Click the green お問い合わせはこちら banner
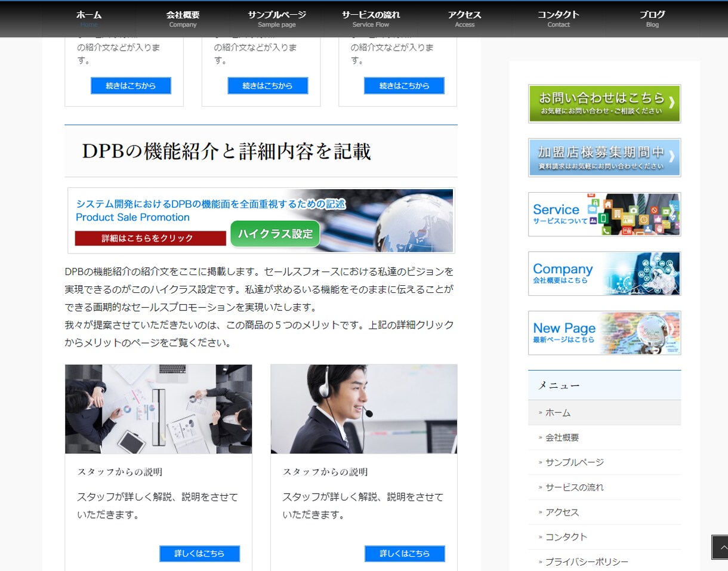 [604, 104]
